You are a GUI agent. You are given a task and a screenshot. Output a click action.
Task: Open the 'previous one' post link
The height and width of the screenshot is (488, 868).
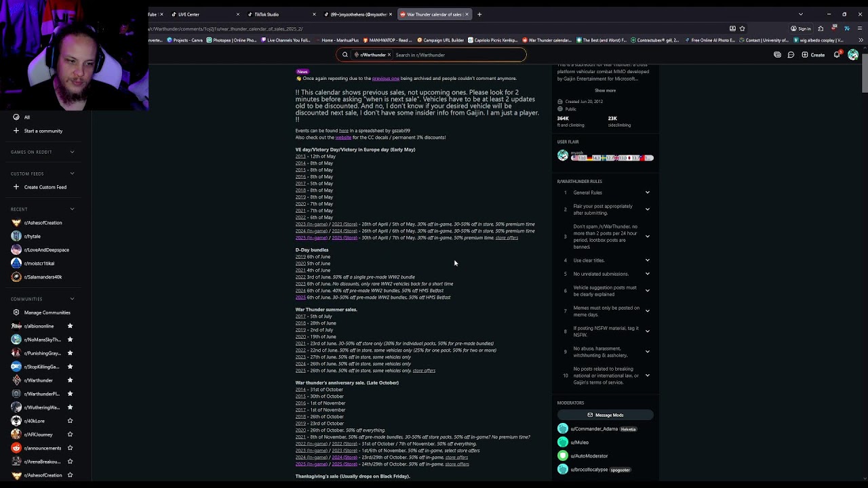[x=386, y=78]
